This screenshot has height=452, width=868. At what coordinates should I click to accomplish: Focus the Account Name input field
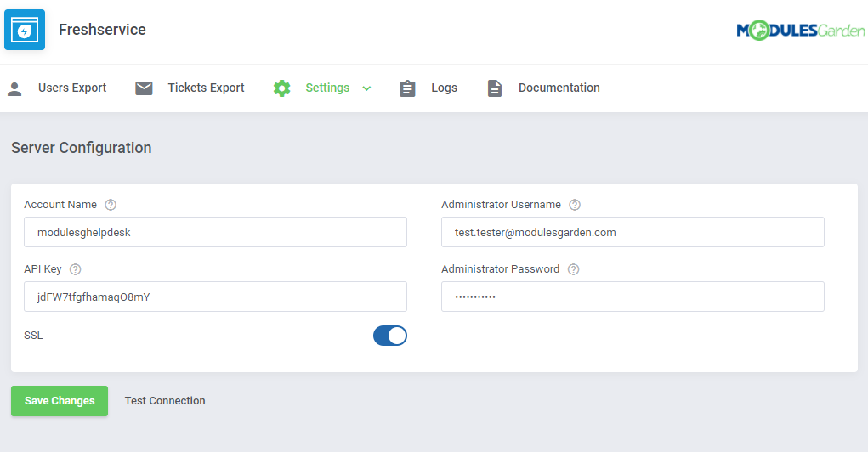coord(215,232)
